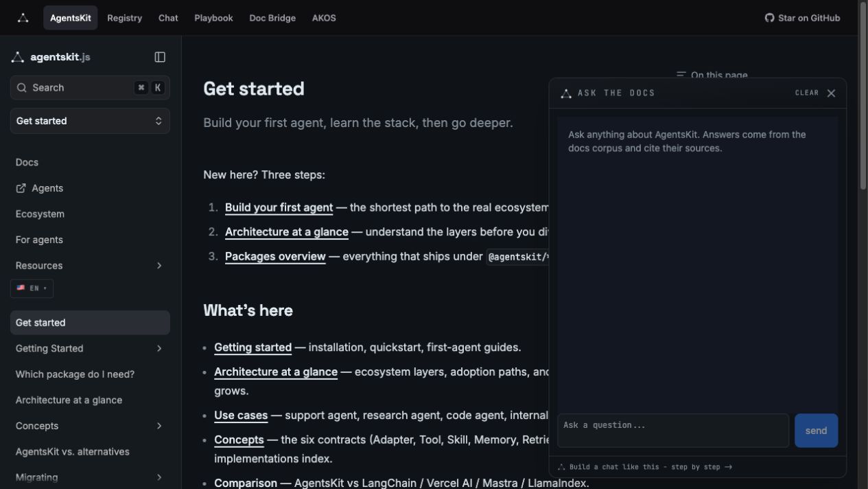Click the On this page list icon
868x489 pixels.
681,75
